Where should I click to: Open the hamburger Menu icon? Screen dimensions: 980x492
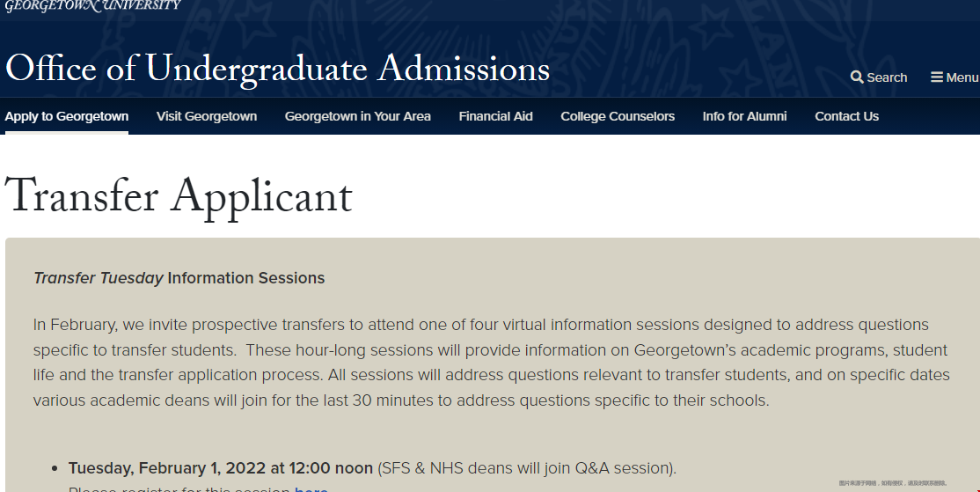[x=937, y=77]
